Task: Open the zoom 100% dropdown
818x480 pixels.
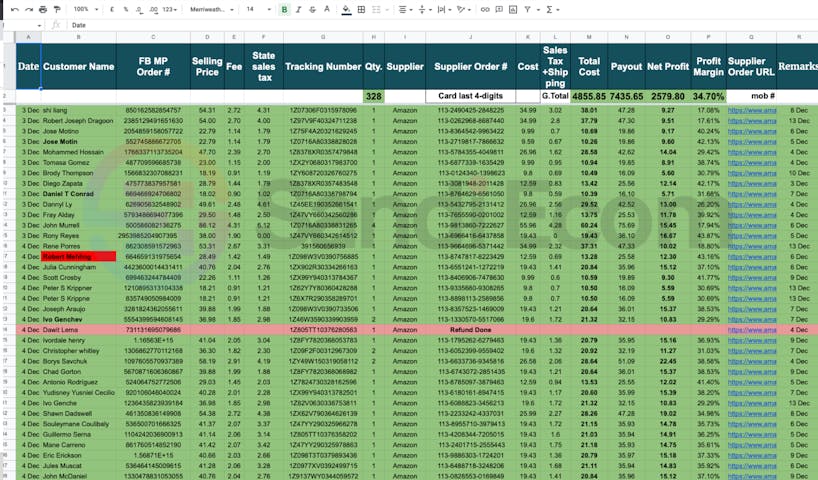Action: (x=86, y=9)
